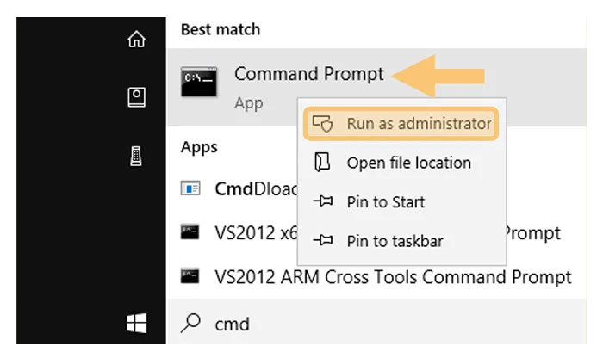Select Pin to taskbar
The width and height of the screenshot is (603, 364).
(402, 241)
